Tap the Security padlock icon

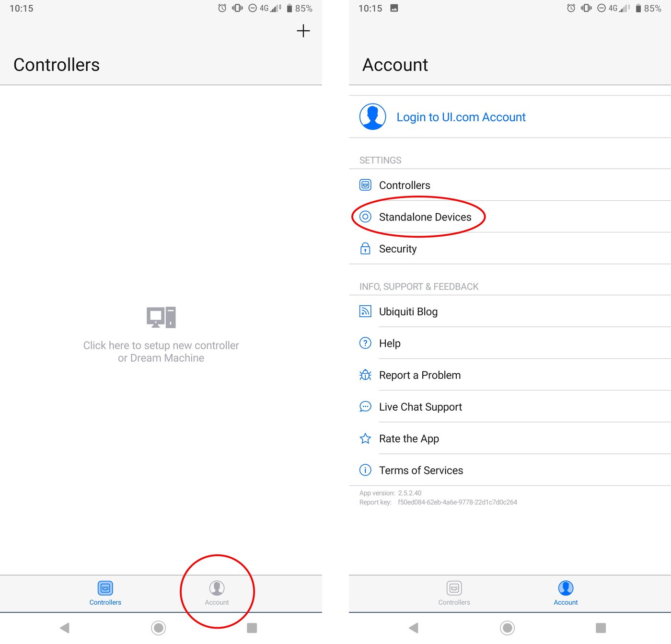coord(365,249)
